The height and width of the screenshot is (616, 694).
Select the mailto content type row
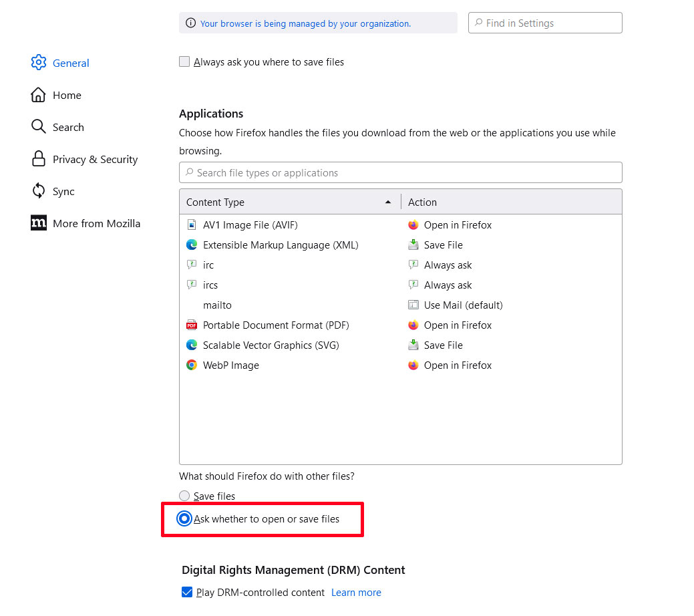[x=401, y=305]
